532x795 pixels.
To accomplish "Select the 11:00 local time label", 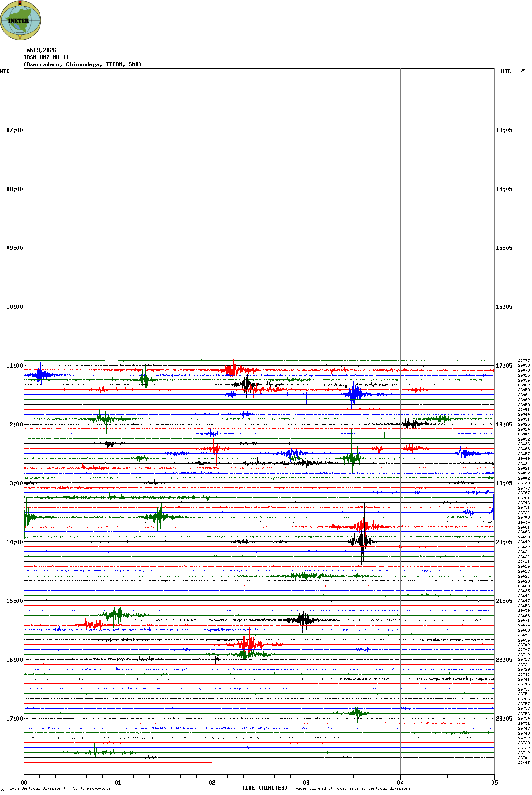I will [14, 366].
